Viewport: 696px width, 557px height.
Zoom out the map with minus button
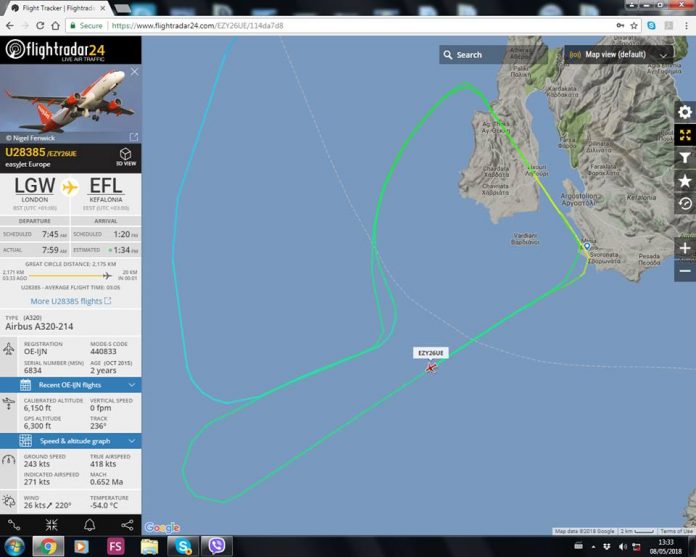coord(685,271)
